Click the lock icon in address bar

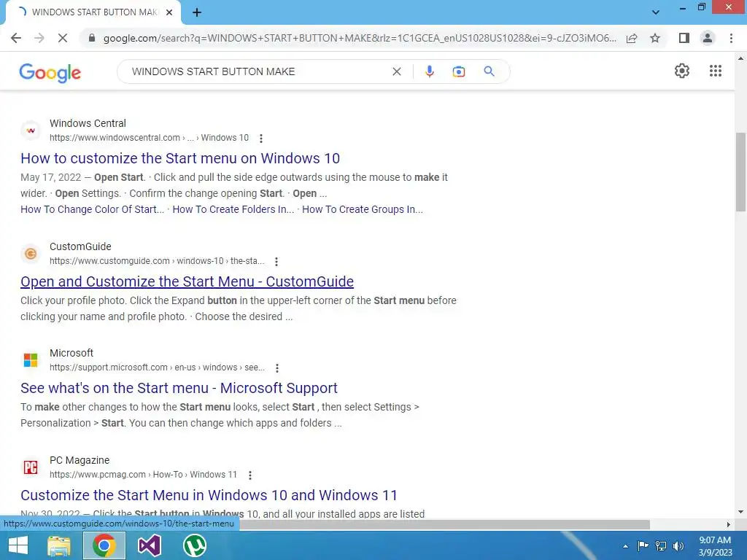click(92, 38)
